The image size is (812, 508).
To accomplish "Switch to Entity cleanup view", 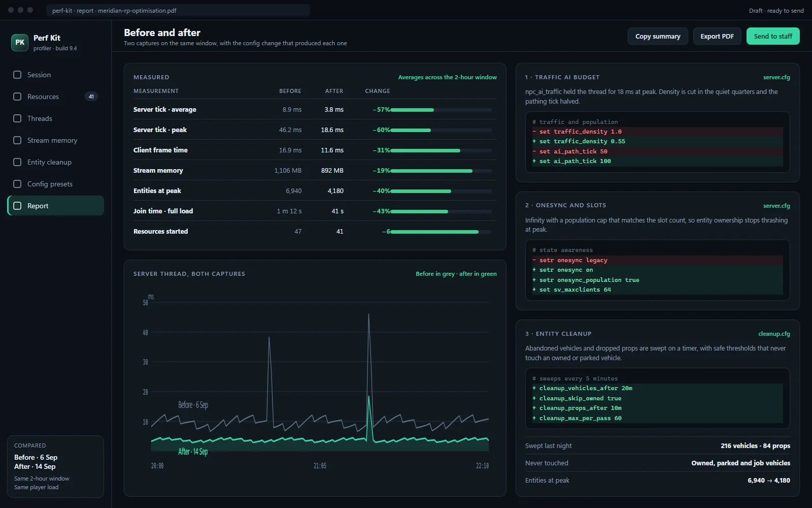I will pos(56,162).
